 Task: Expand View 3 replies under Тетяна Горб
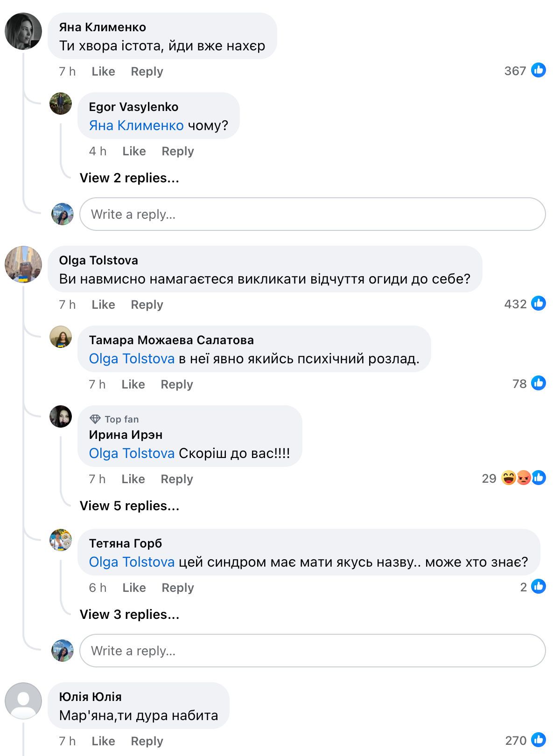(x=129, y=614)
